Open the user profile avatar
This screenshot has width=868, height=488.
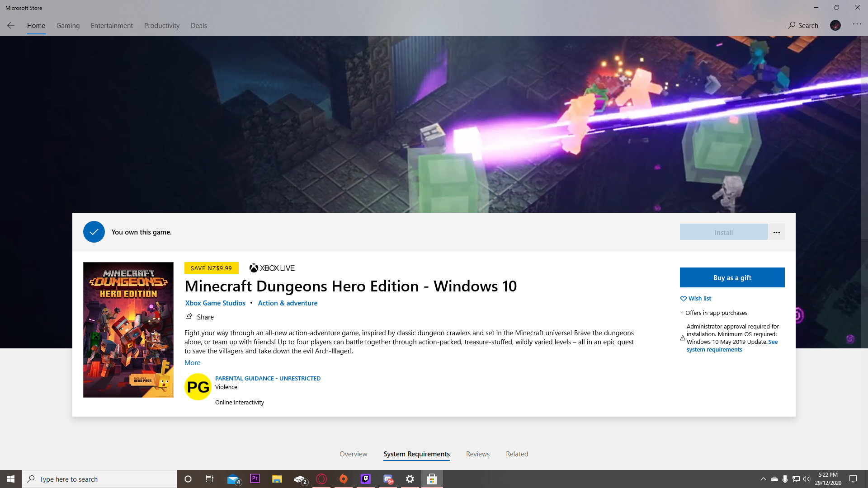[x=835, y=25]
